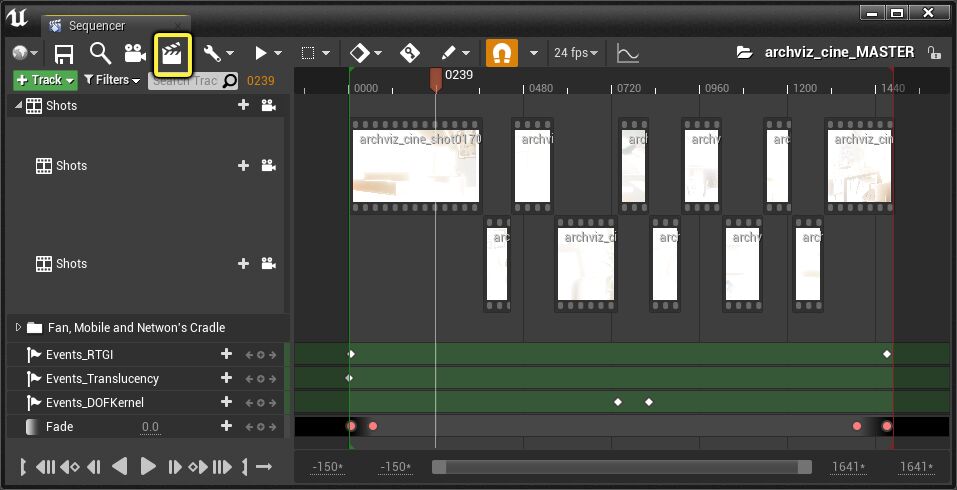Add a camera cut to top Shots row
Image resolution: width=957 pixels, height=490 pixels.
click(268, 106)
